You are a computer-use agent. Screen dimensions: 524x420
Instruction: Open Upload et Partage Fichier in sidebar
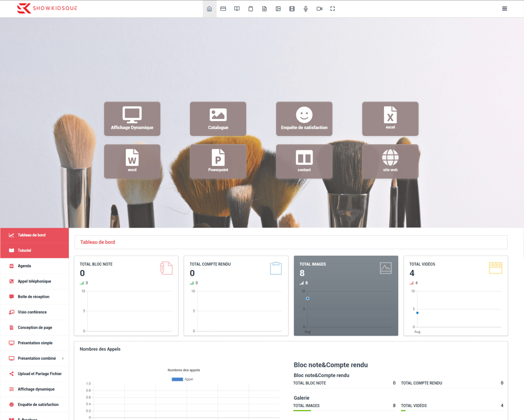click(34, 374)
